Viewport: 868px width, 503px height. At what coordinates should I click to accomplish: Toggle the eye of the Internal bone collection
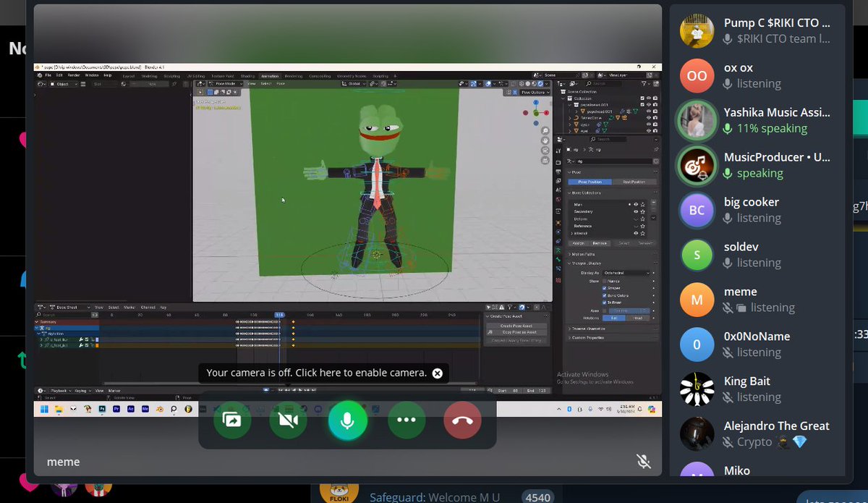click(636, 233)
